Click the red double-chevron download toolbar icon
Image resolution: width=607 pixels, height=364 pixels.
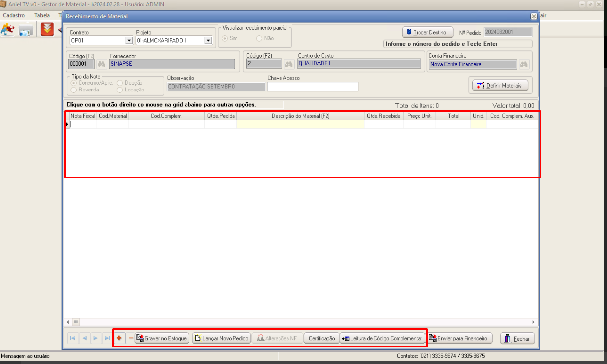coord(47,30)
